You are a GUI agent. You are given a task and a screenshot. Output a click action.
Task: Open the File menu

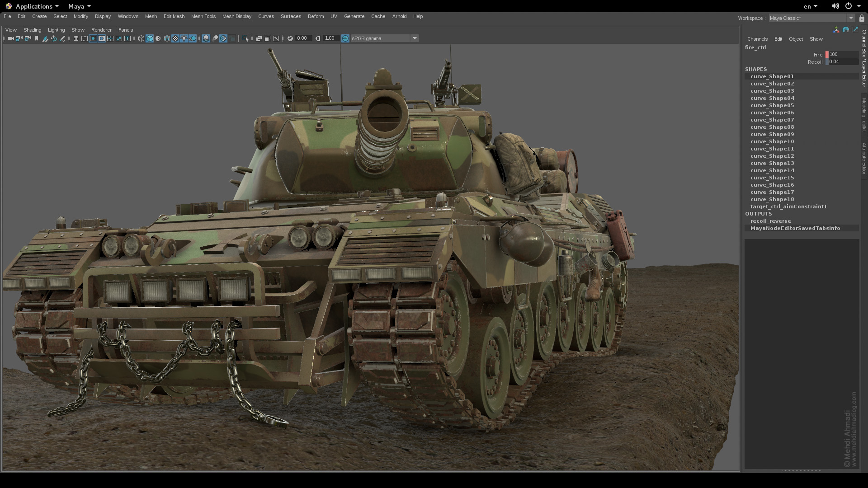[x=7, y=16]
